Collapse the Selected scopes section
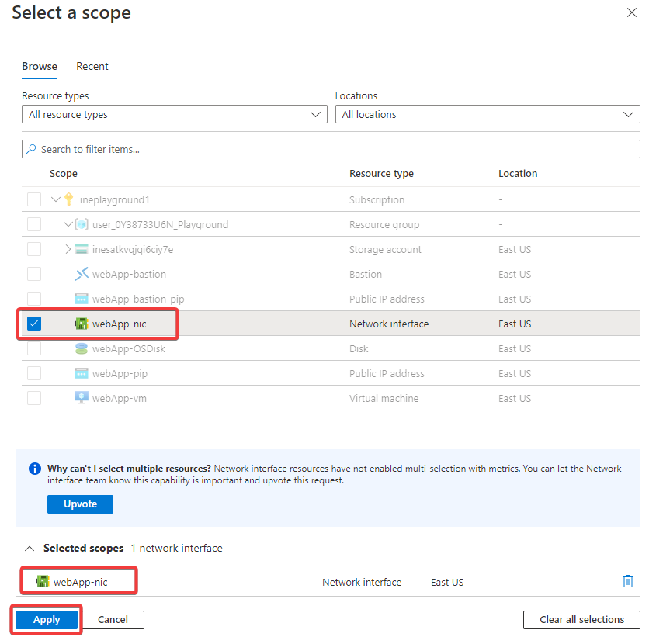 click(30, 548)
